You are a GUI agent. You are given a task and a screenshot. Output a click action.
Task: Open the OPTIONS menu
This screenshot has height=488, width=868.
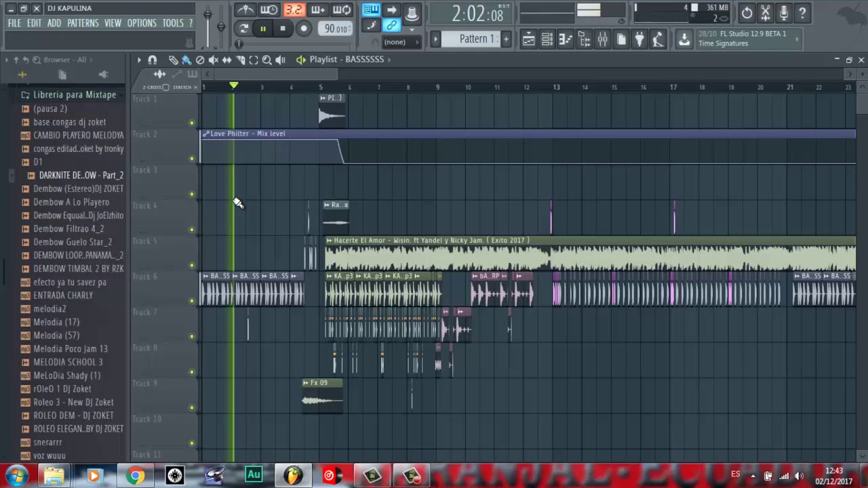pyautogui.click(x=142, y=23)
